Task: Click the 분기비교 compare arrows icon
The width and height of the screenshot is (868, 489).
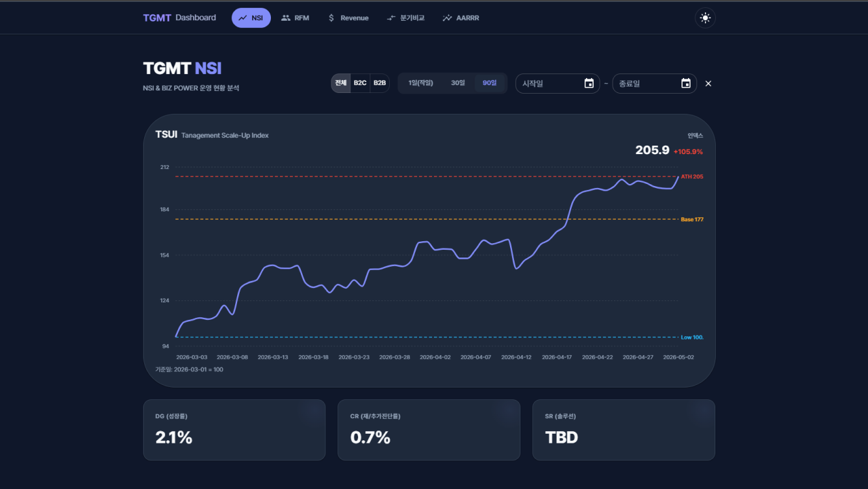Action: [391, 18]
